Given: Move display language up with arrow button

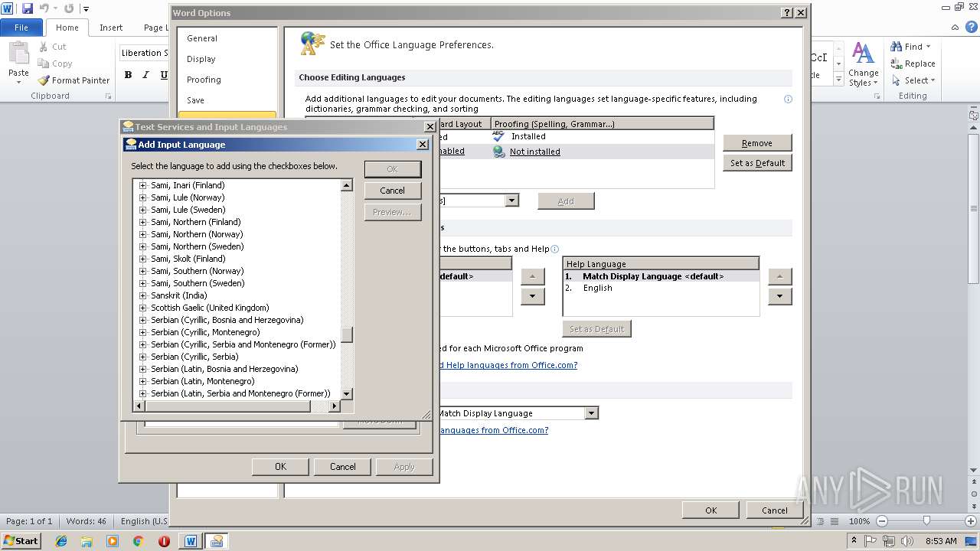Looking at the screenshot, I should click(533, 276).
